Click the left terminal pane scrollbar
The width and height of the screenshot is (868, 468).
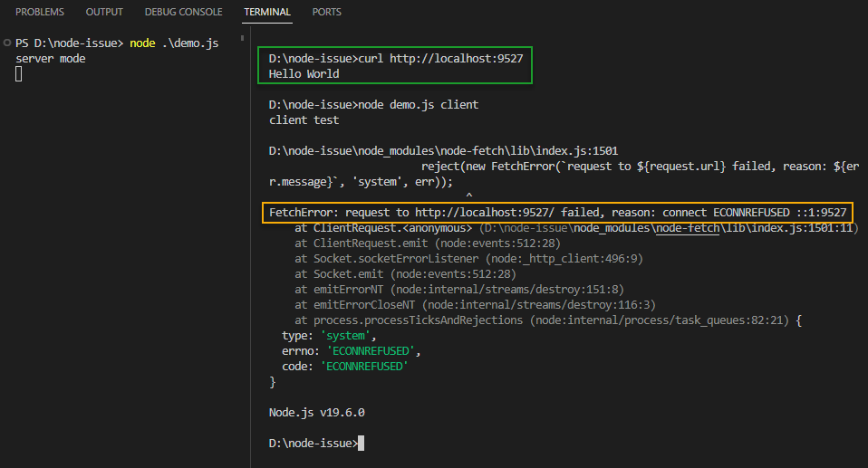[x=243, y=39]
